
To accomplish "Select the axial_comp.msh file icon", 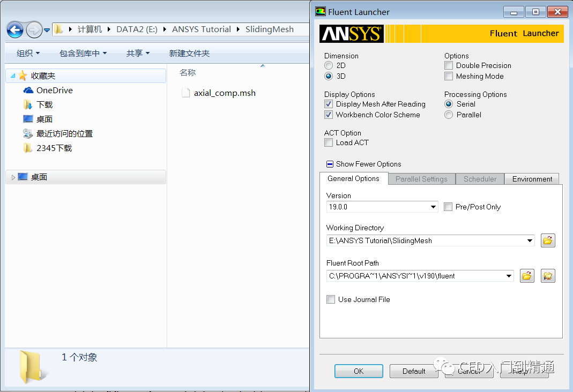I will pyautogui.click(x=185, y=93).
